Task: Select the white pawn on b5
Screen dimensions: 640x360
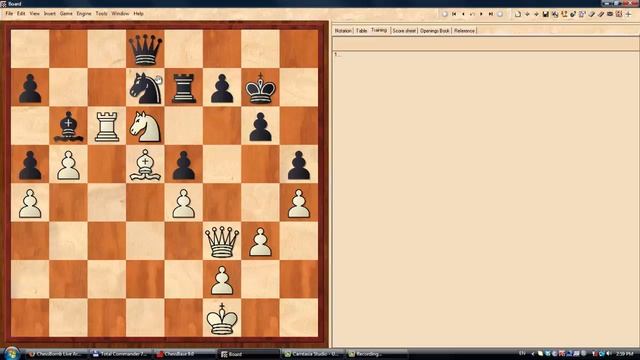Action: click(x=69, y=165)
